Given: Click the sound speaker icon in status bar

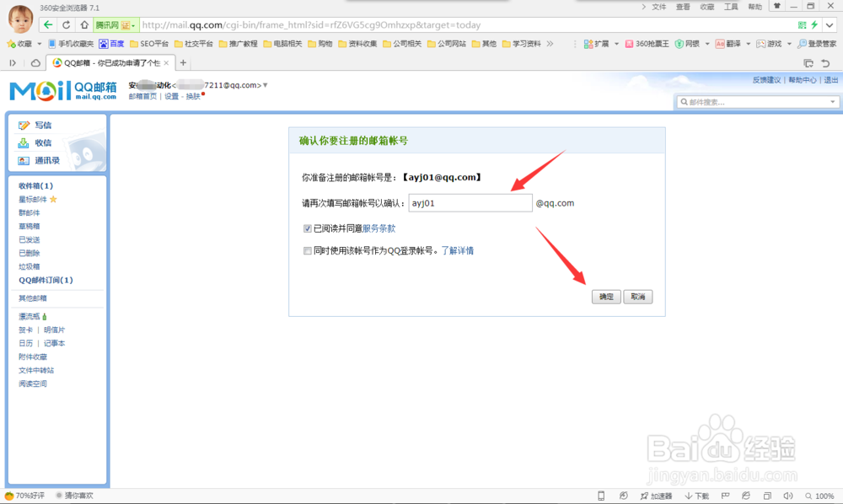Looking at the screenshot, I should pyautogui.click(x=787, y=496).
